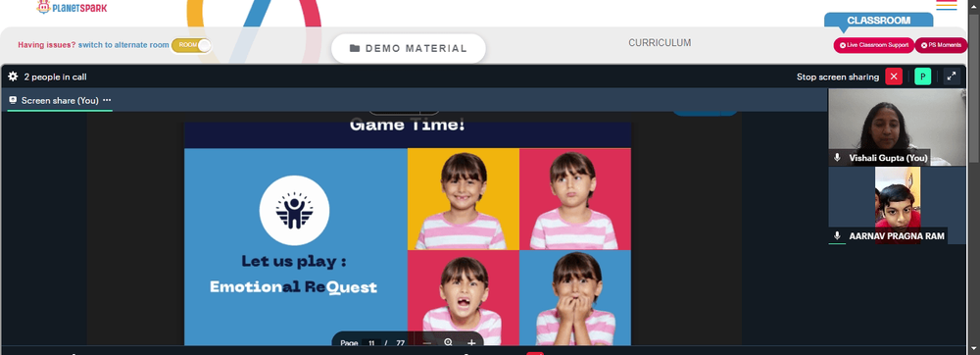Select the Screen share (You) tab

[60, 100]
